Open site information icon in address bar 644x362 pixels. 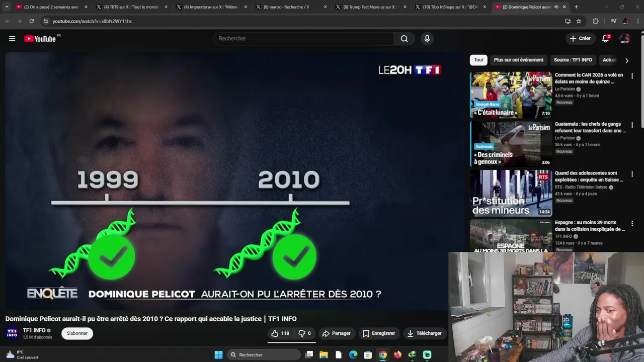click(x=46, y=21)
